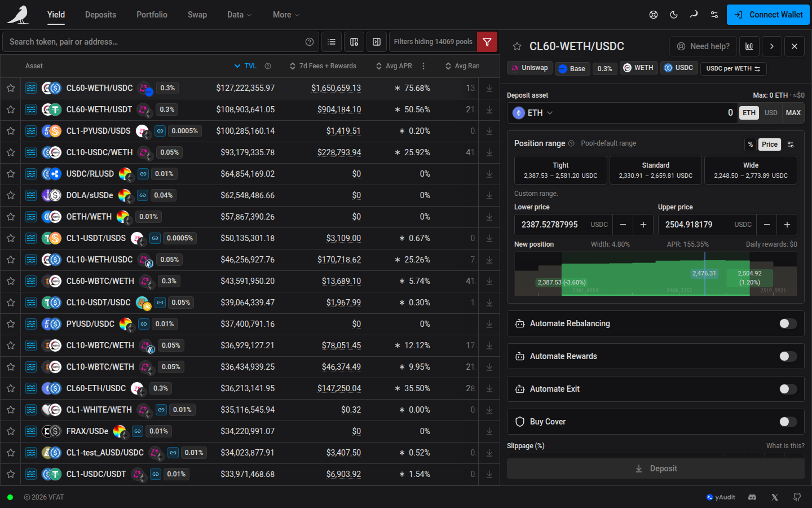The image size is (812, 508).
Task: Turn on Buy Cover switch
Action: (788, 422)
